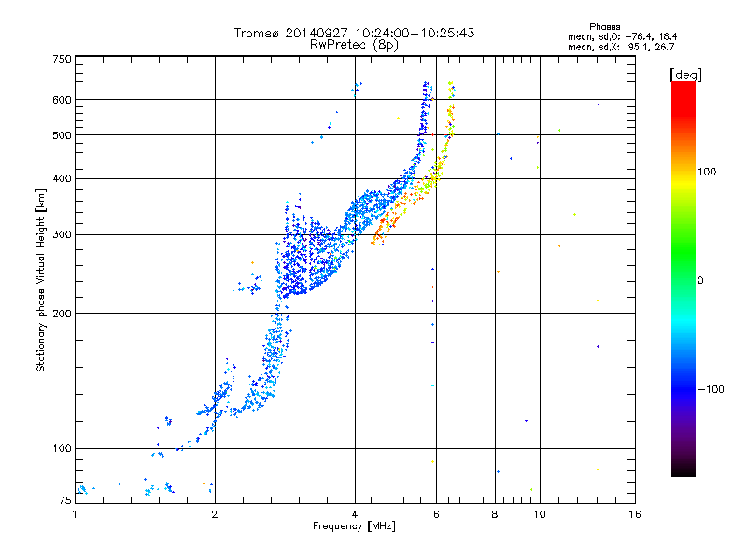This screenshot has width=747, height=560.
Task: Click the x-axis tick label '4'
Action: (x=355, y=514)
